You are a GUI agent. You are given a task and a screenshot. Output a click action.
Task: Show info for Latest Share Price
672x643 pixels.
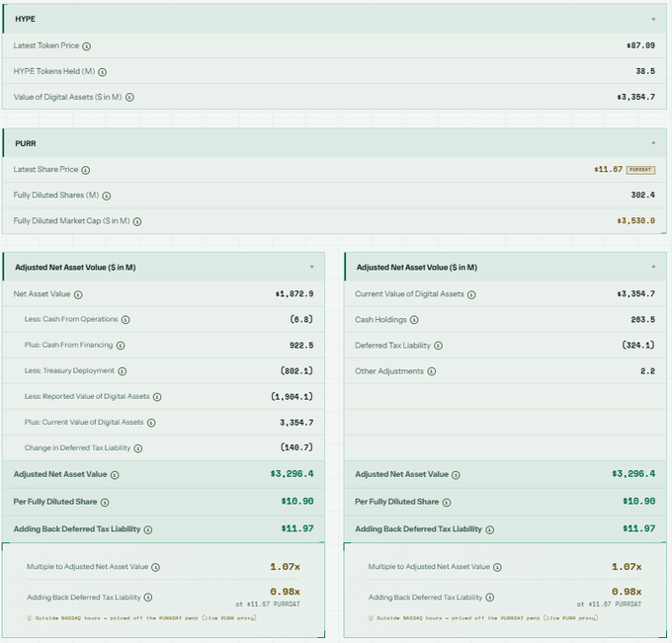coord(86,170)
